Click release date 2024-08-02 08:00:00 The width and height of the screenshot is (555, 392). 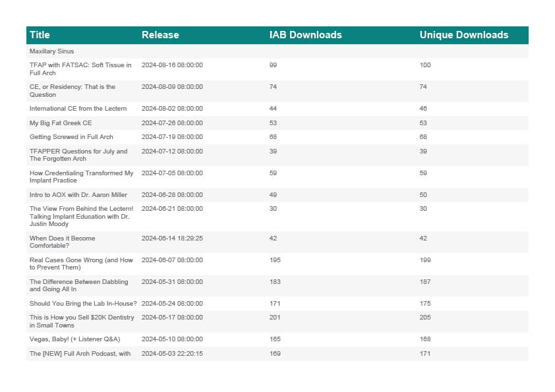(172, 109)
